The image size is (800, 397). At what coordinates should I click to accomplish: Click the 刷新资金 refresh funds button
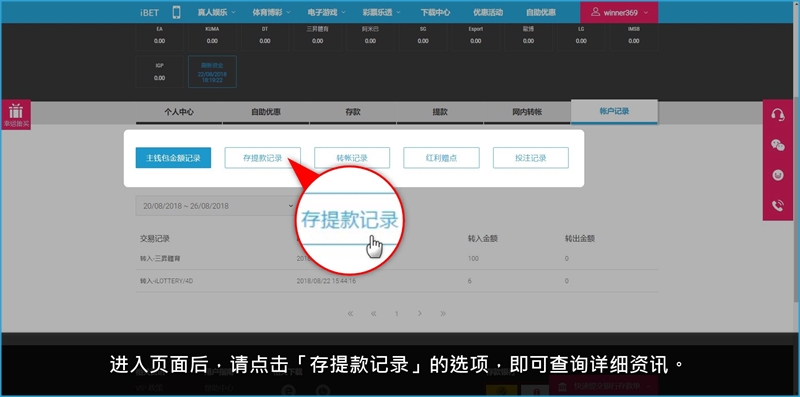pos(212,72)
